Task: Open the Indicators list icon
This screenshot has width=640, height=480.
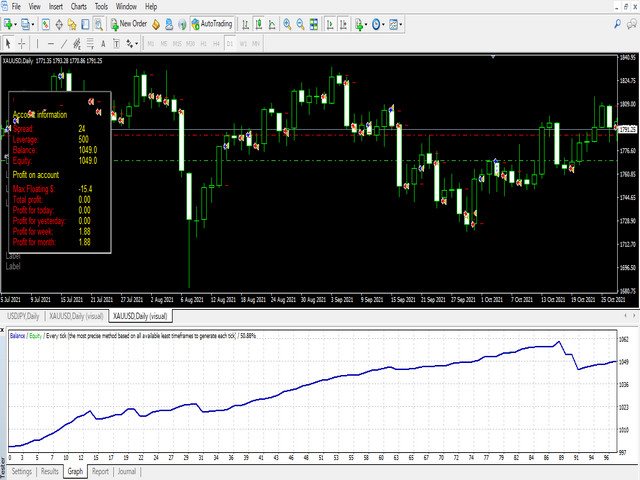Action: (x=359, y=24)
